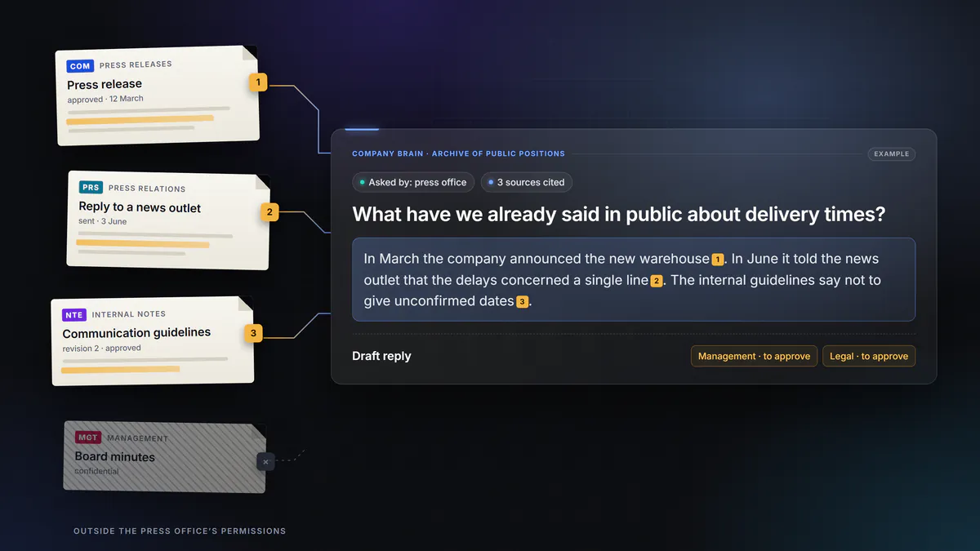Click the question heading about delivery times
The image size is (980, 551).
click(x=618, y=214)
